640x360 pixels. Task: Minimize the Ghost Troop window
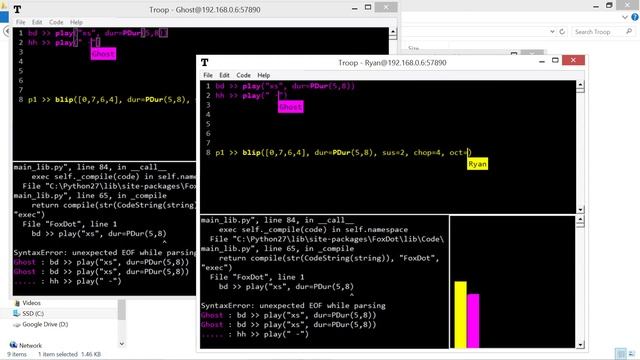click(354, 8)
